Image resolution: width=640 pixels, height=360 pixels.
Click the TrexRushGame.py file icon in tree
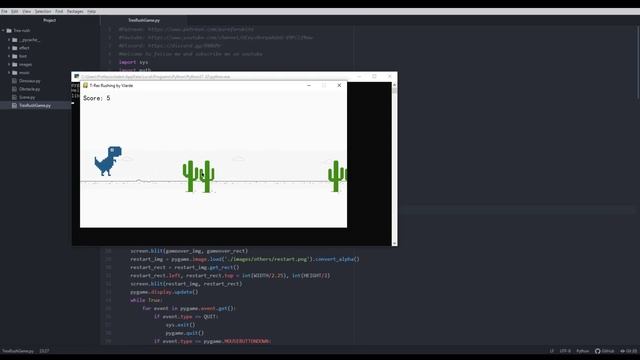tap(14, 105)
